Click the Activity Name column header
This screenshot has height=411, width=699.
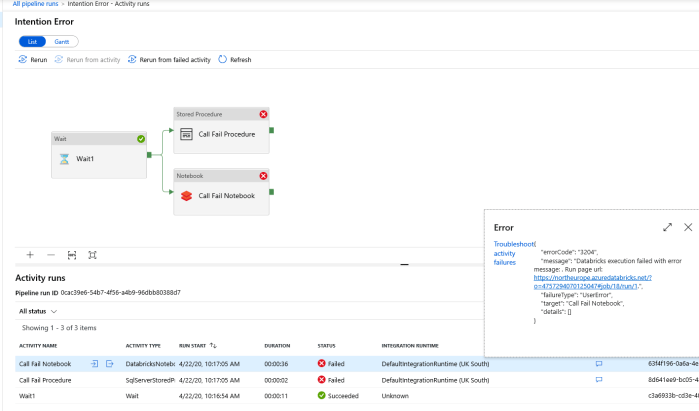(38, 345)
